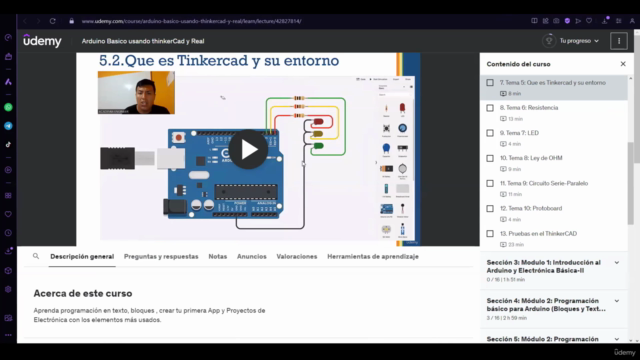Close the Contenido del curso panel
The height and width of the screenshot is (360, 640).
click(x=623, y=64)
